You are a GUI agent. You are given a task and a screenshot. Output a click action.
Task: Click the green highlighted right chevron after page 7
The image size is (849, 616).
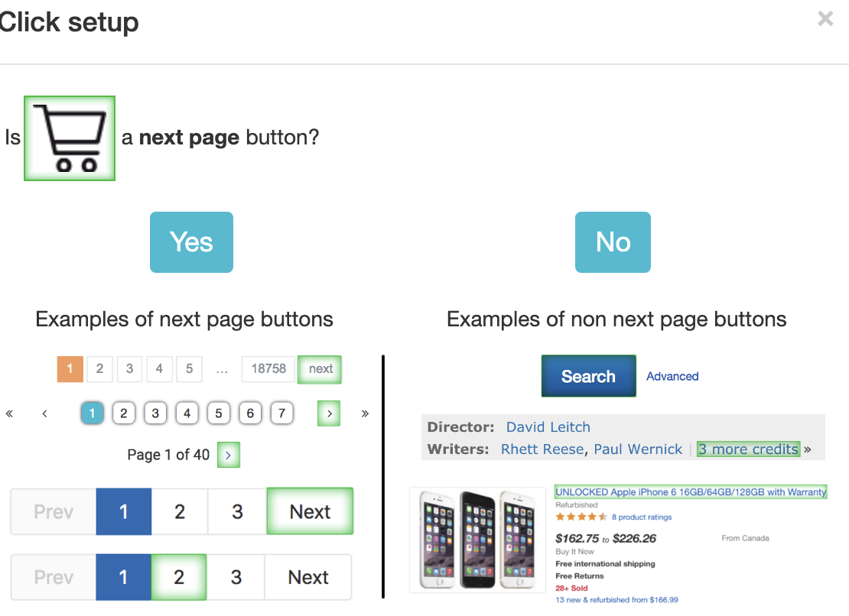pyautogui.click(x=329, y=413)
